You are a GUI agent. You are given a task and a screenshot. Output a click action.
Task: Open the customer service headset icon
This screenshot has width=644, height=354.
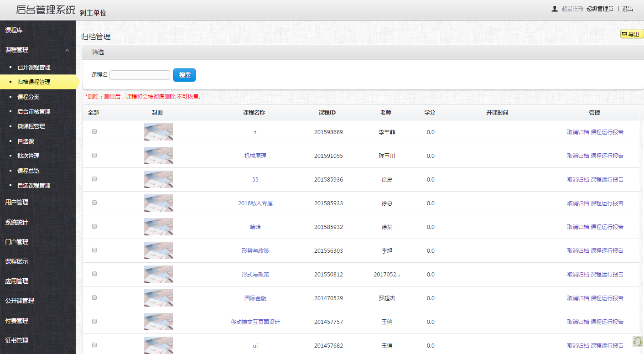coord(638,341)
